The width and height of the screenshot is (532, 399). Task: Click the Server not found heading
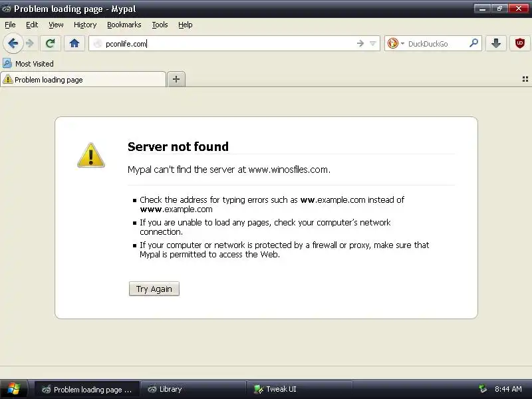[178, 146]
